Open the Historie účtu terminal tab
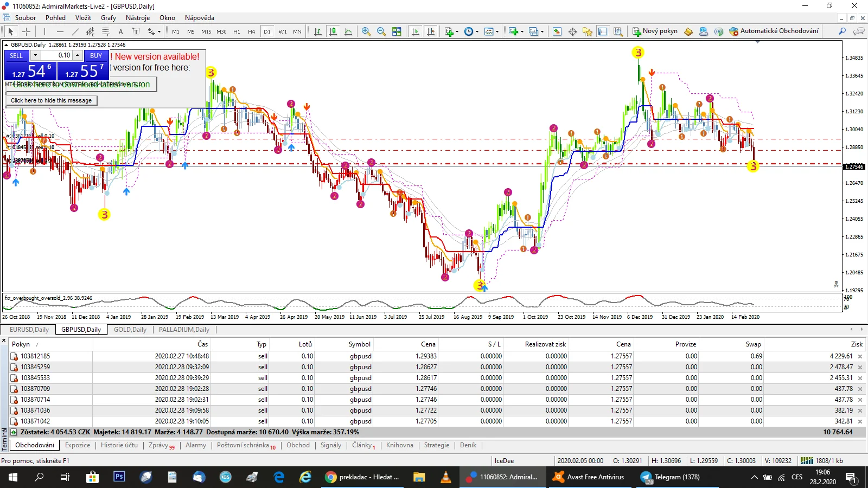This screenshot has height=488, width=868. tap(119, 445)
